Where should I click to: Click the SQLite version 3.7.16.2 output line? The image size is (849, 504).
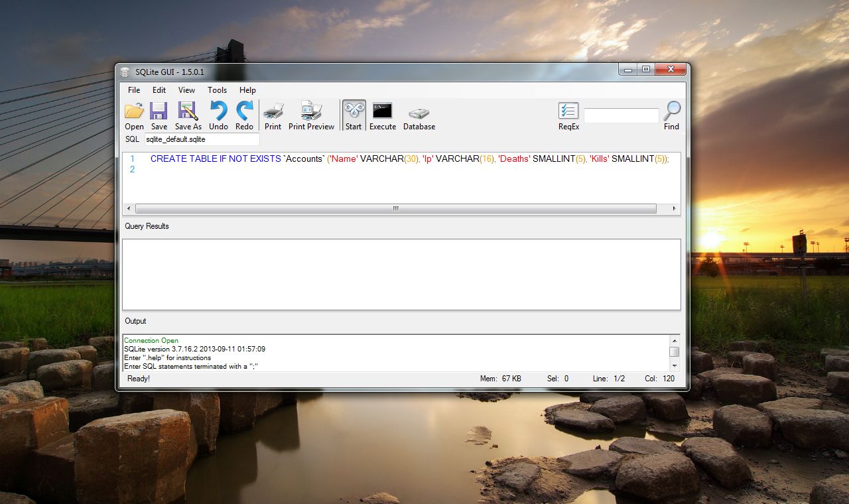click(x=194, y=349)
